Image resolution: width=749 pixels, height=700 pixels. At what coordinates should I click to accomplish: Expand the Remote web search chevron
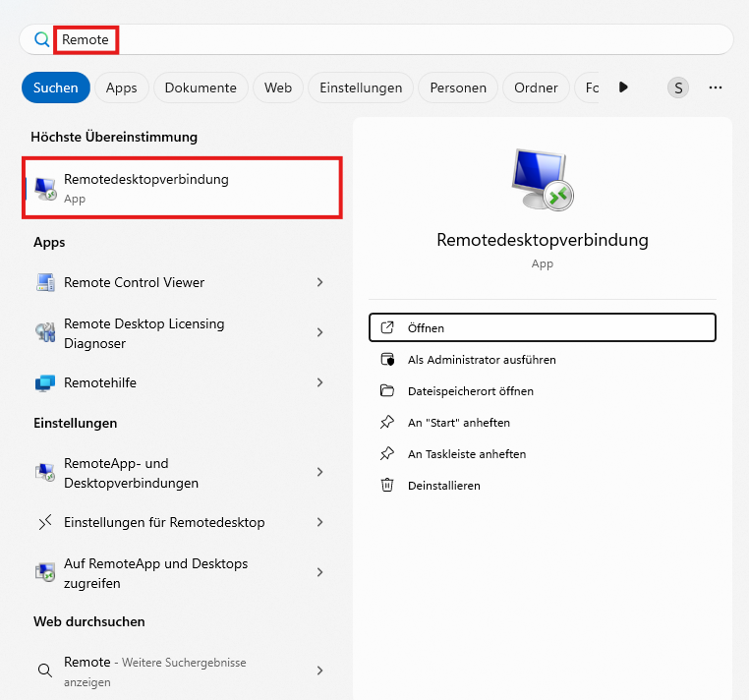pos(319,671)
